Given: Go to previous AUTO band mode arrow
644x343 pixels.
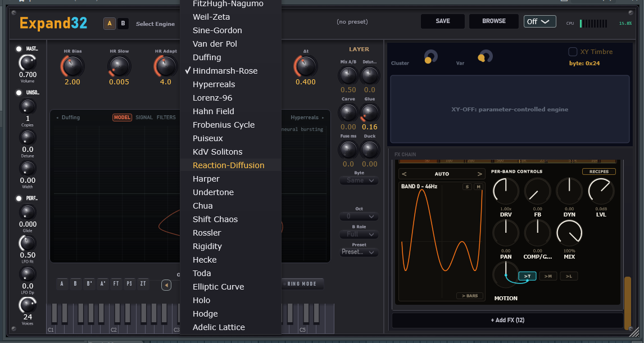Looking at the screenshot, I should (404, 174).
